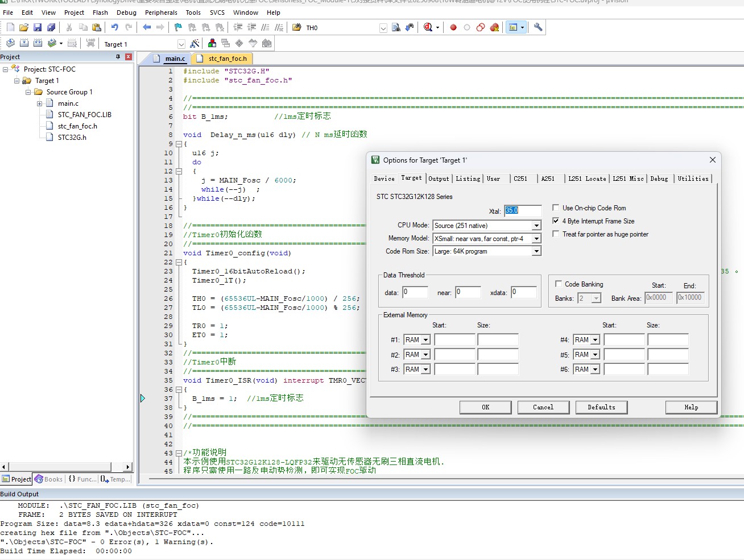This screenshot has height=560, width=744.
Task: Click the Undo arrow icon
Action: pyautogui.click(x=114, y=27)
